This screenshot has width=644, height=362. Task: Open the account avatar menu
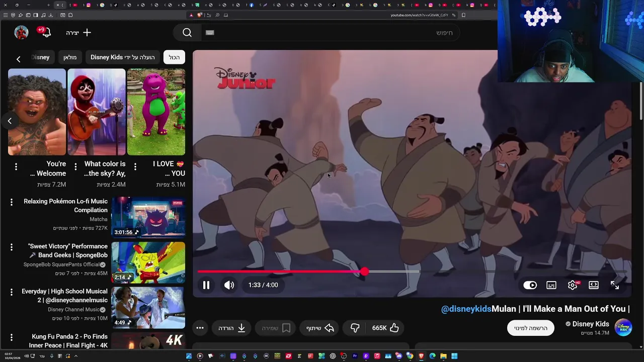pos(21,32)
